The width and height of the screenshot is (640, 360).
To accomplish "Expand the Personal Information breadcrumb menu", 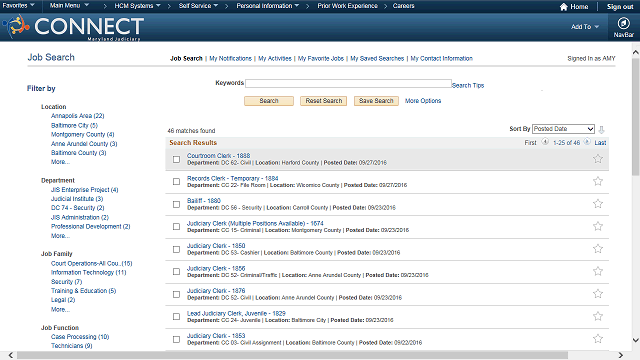I will coord(268,6).
